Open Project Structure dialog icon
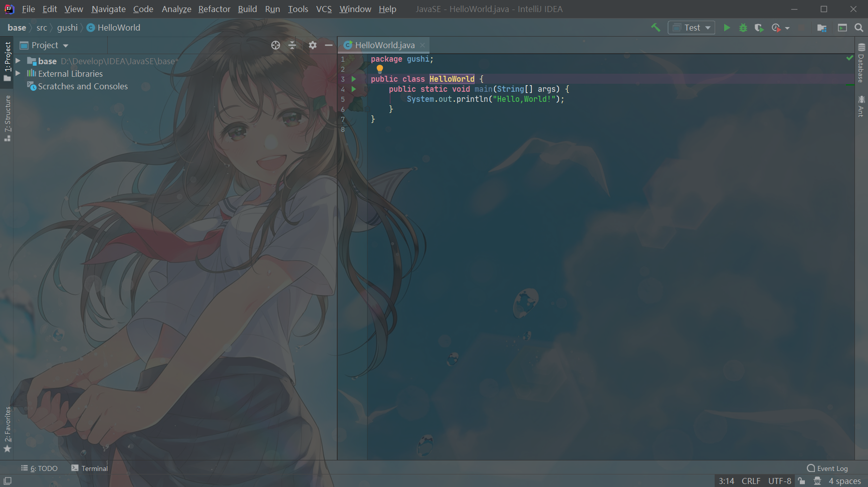This screenshot has height=487, width=868. [x=822, y=28]
